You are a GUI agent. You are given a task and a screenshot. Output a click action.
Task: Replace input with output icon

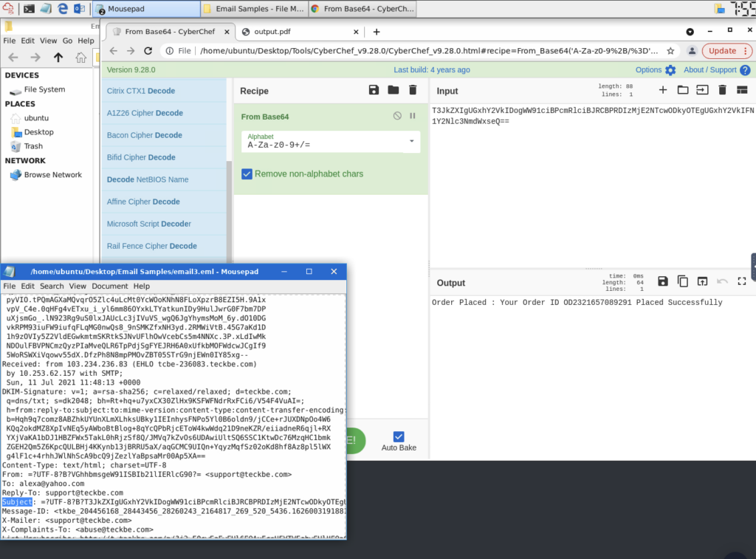pos(703,281)
